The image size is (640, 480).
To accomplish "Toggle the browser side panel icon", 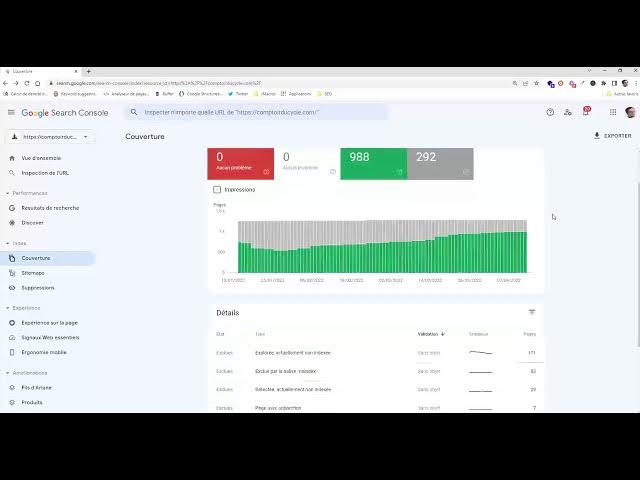I will point(614,83).
